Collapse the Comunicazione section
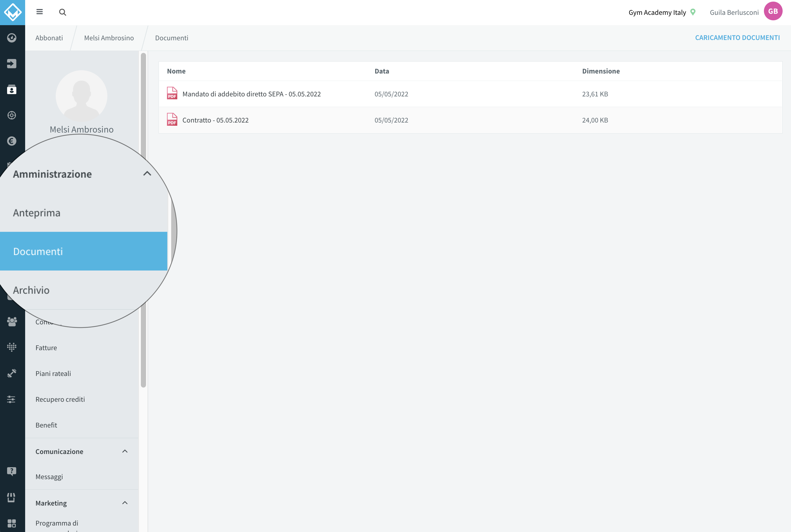791x532 pixels. tap(125, 451)
